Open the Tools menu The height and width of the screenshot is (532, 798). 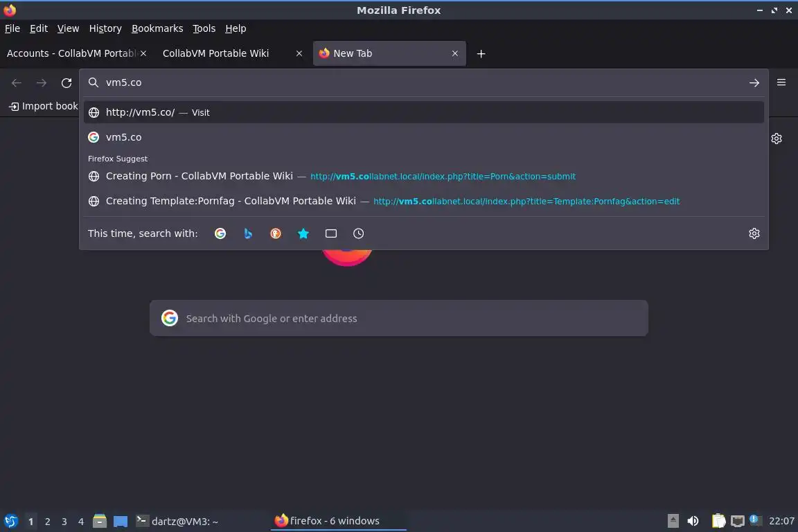coord(204,28)
